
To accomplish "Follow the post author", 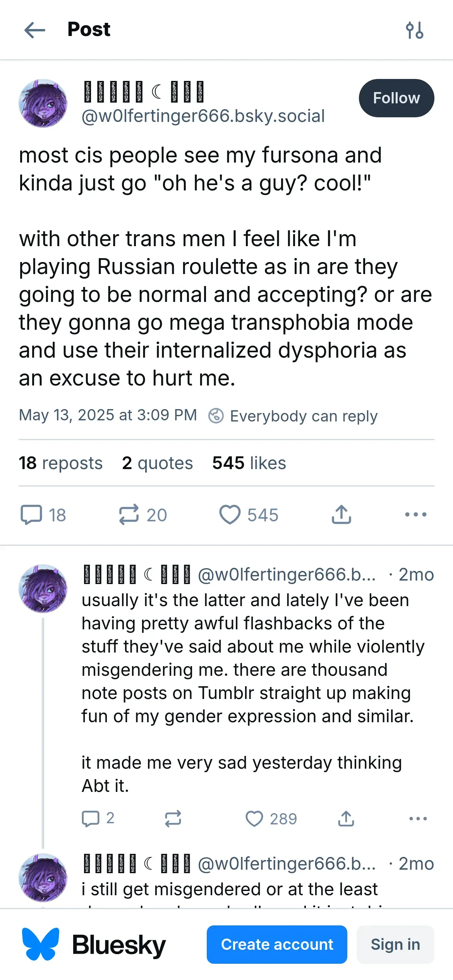I will tap(396, 98).
